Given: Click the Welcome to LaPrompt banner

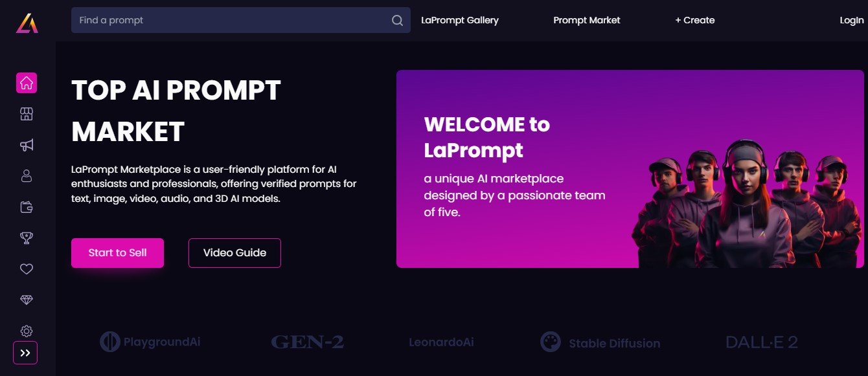Looking at the screenshot, I should [x=630, y=169].
